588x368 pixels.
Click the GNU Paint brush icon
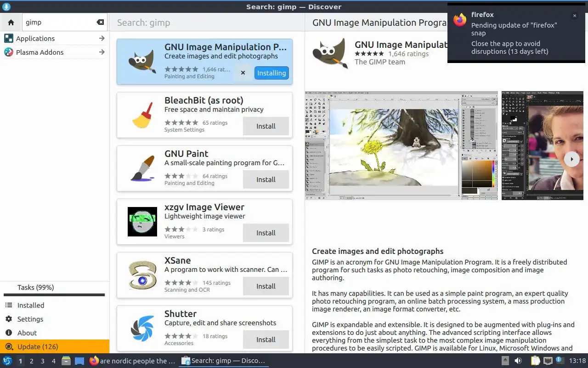point(142,168)
